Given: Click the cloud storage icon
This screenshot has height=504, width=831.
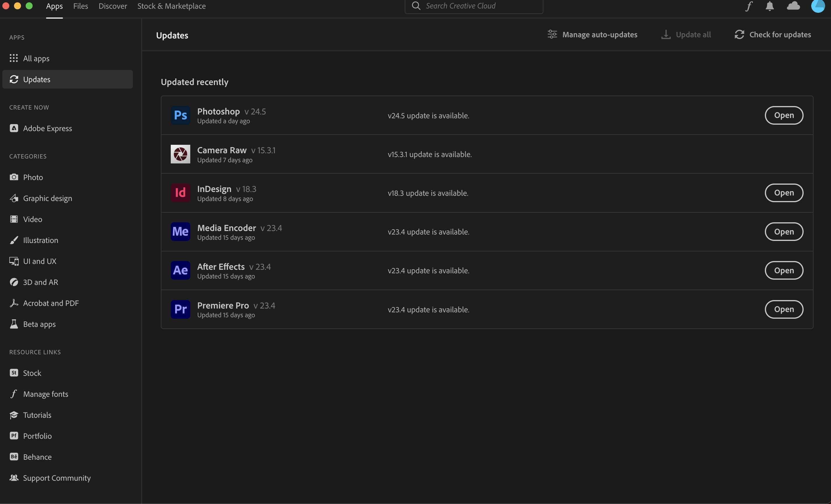Looking at the screenshot, I should (x=793, y=6).
